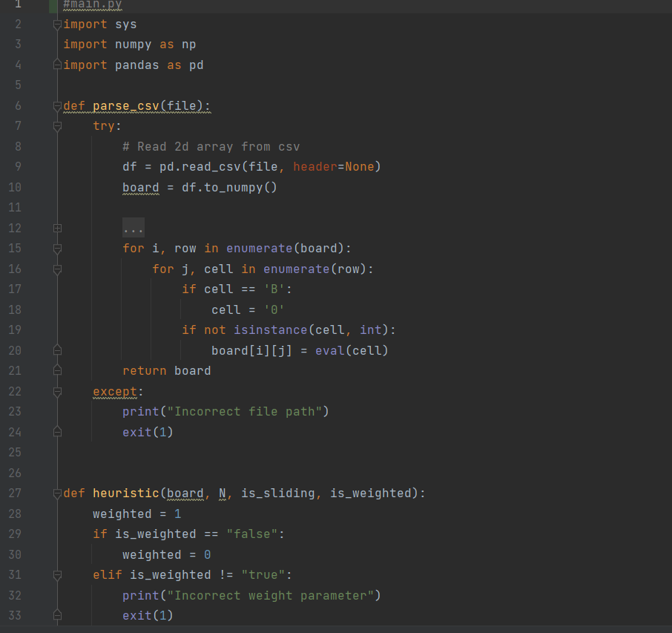Collapse the outer for loop over board
This screenshot has height=633, width=672.
tap(56, 248)
